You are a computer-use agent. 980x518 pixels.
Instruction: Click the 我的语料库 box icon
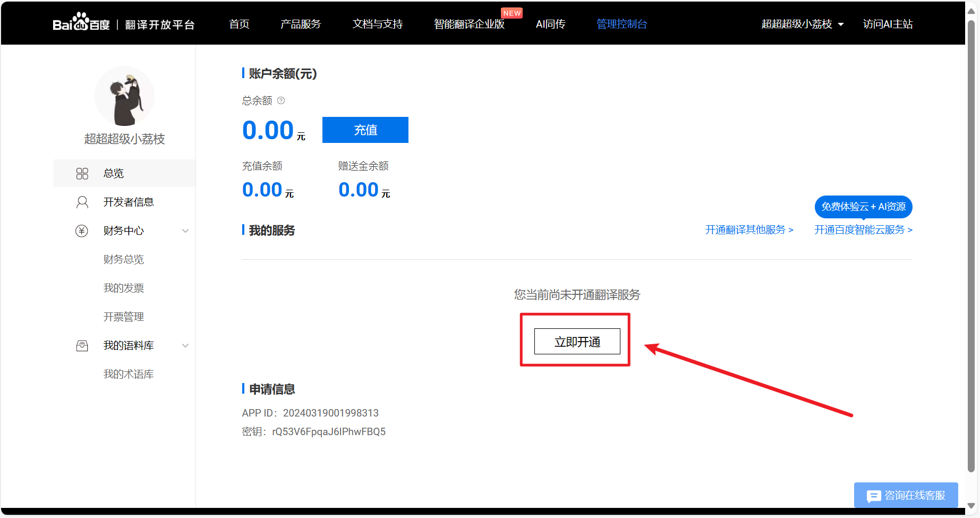click(x=82, y=345)
